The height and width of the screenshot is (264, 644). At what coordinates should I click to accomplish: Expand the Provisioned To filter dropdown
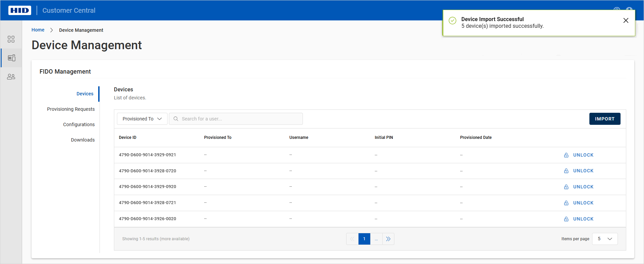pos(142,119)
